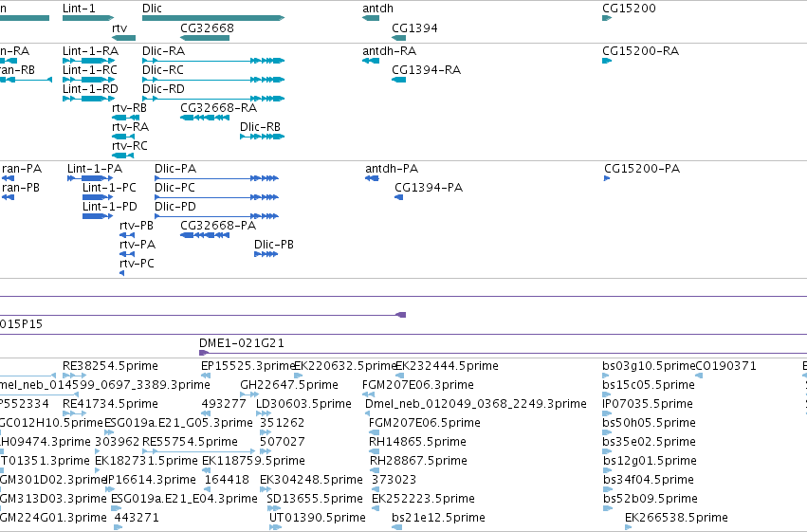Select transcript Lint-1-RA
This screenshot has height=532, width=807.
tap(88, 61)
